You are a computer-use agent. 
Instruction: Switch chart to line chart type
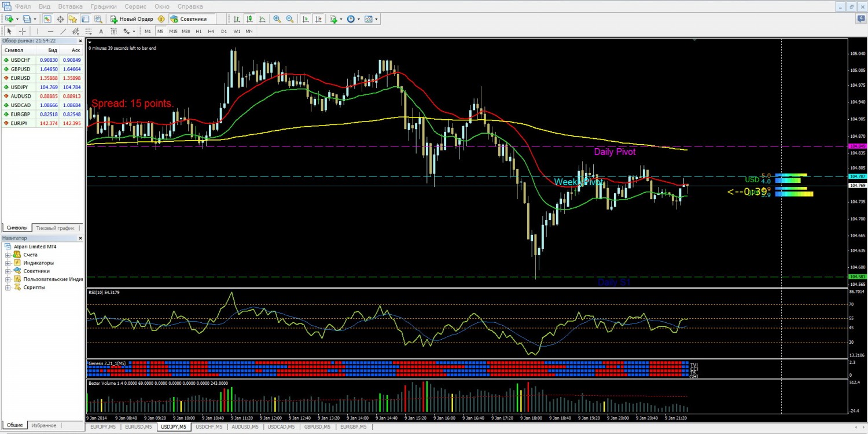(262, 19)
